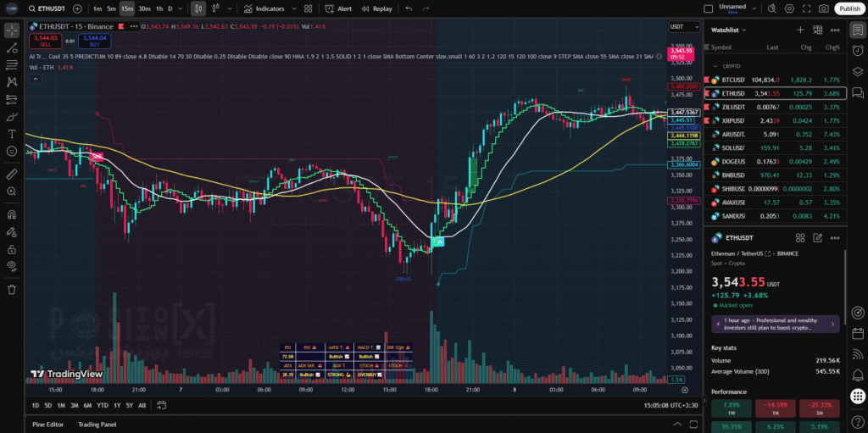Open the Indicators dialog

click(x=264, y=8)
